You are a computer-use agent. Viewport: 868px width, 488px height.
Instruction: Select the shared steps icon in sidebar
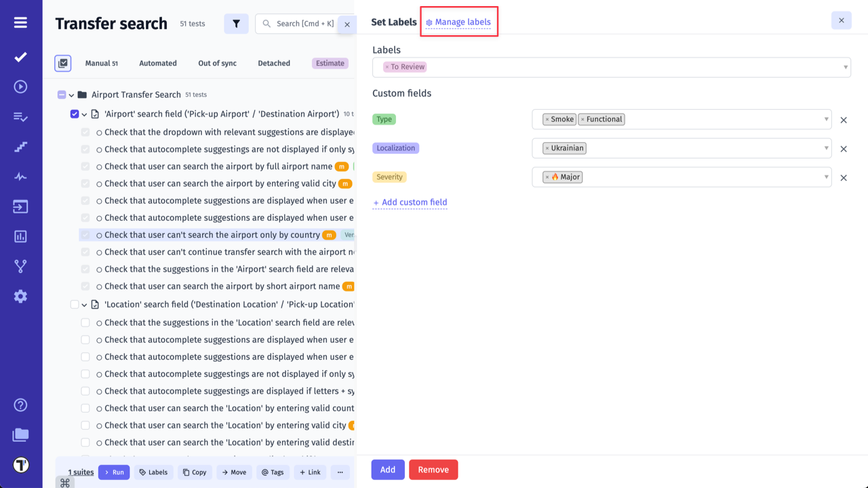click(20, 146)
